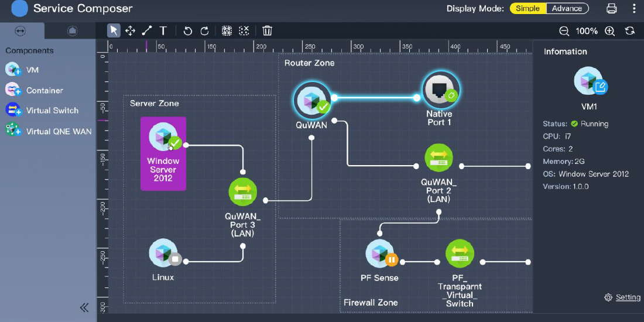Select the Window Server 2012 node
Image resolution: width=644 pixels, height=322 pixels.
pyautogui.click(x=163, y=153)
